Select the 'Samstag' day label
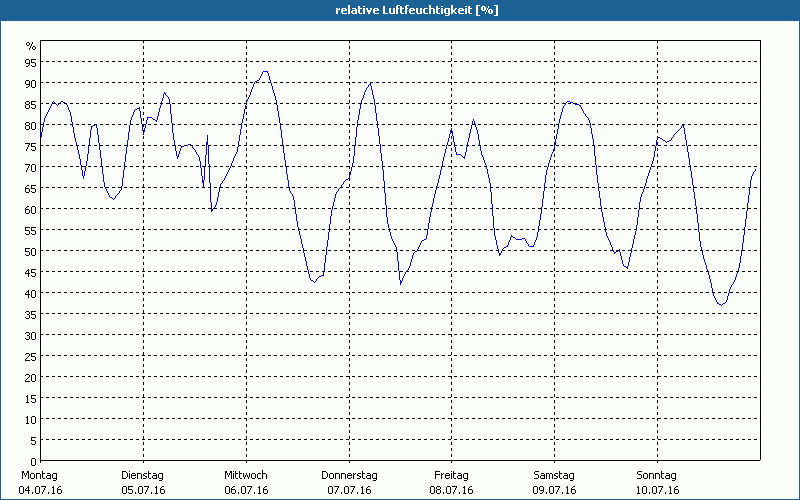The image size is (800, 500). pos(554,475)
